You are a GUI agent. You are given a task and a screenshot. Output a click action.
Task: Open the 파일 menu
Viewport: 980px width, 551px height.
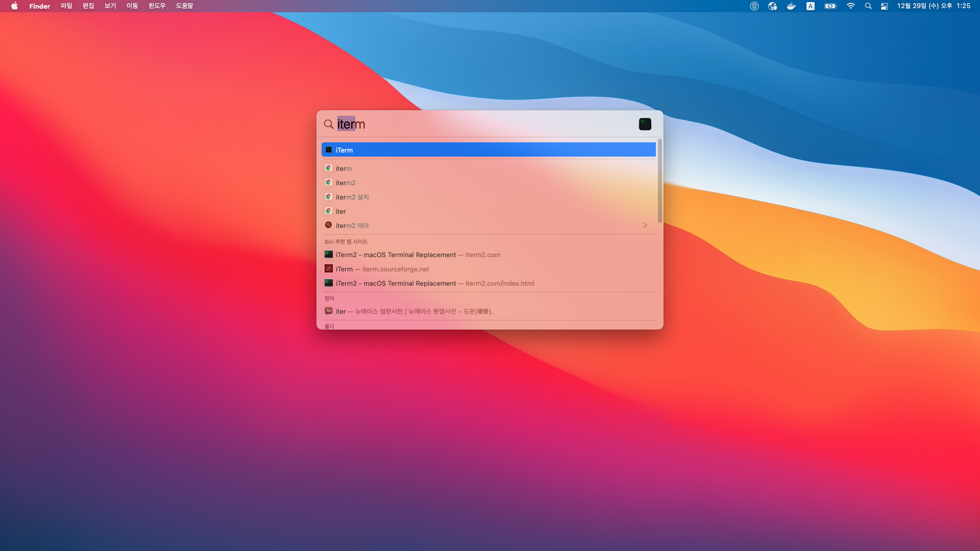[66, 6]
